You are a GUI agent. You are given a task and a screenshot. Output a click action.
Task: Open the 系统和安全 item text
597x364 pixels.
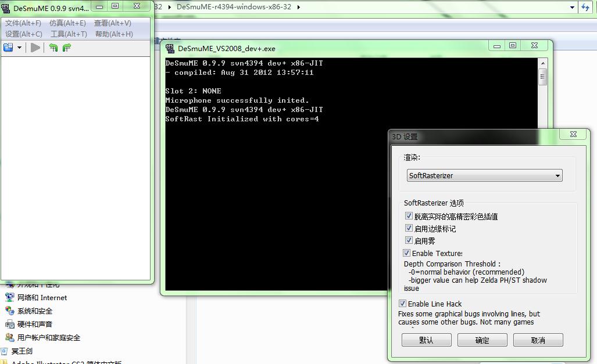35,311
